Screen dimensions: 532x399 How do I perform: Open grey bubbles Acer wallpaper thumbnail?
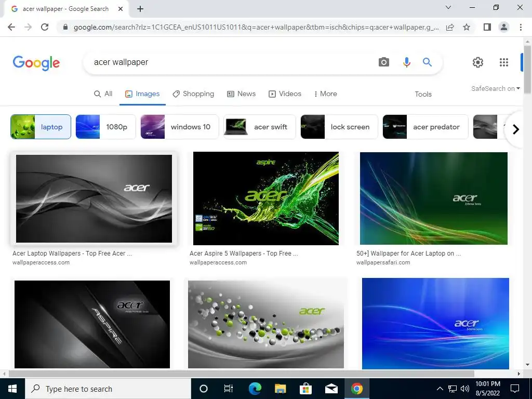(265, 324)
